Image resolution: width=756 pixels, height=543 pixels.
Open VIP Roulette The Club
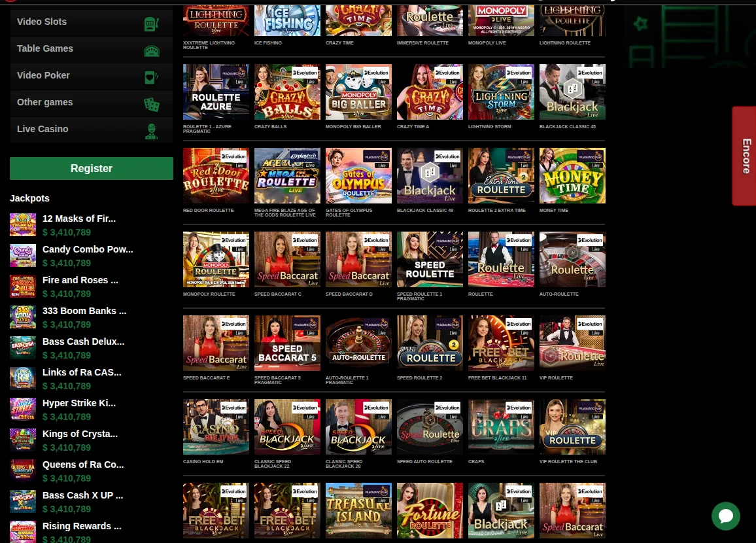pos(572,427)
